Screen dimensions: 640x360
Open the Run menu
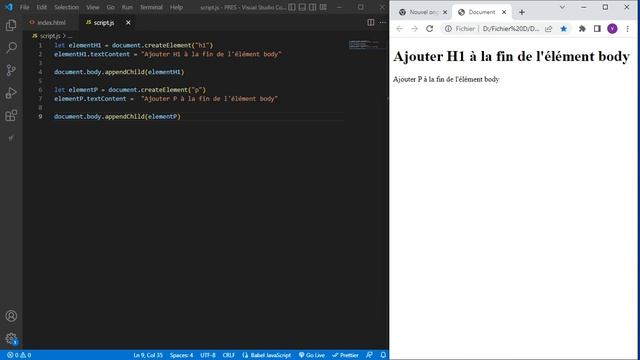[127, 7]
